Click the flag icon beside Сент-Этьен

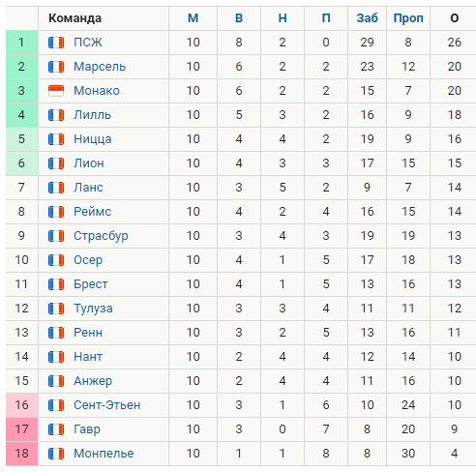coord(56,405)
